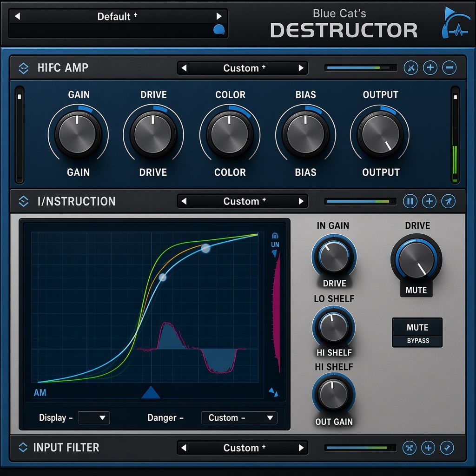Image resolution: width=476 pixels, height=476 pixels.
Task: Collapse the I/NSTRUCTION section
Action: [x=23, y=201]
